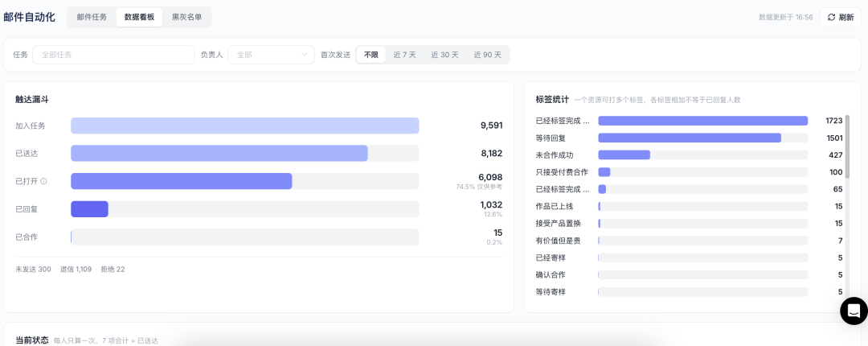
Task: Click the 当前状态 section heading
Action: (x=32, y=340)
